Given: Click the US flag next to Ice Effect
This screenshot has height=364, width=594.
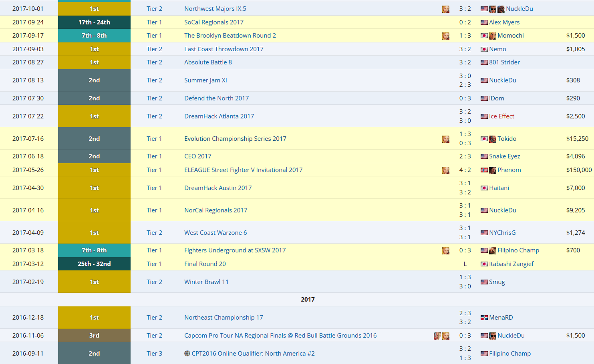Looking at the screenshot, I should point(484,116).
